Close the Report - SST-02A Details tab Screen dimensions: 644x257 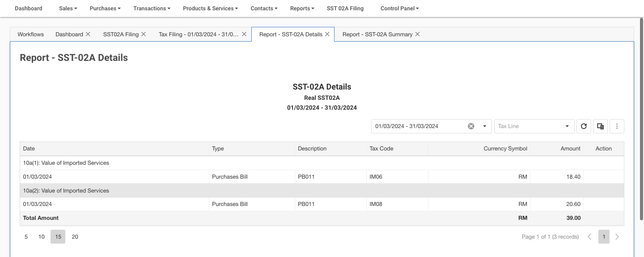pos(327,34)
